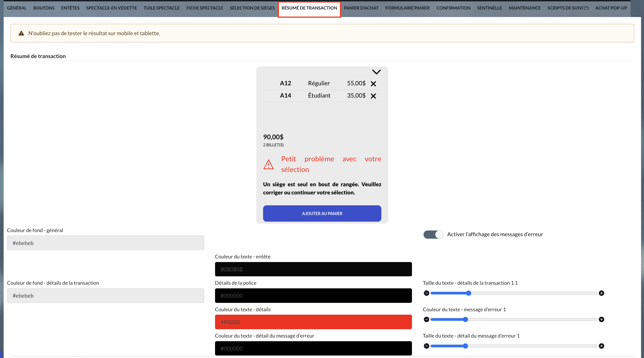The height and width of the screenshot is (358, 644).
Task: Decrease transaction details text size
Action: coord(426,293)
